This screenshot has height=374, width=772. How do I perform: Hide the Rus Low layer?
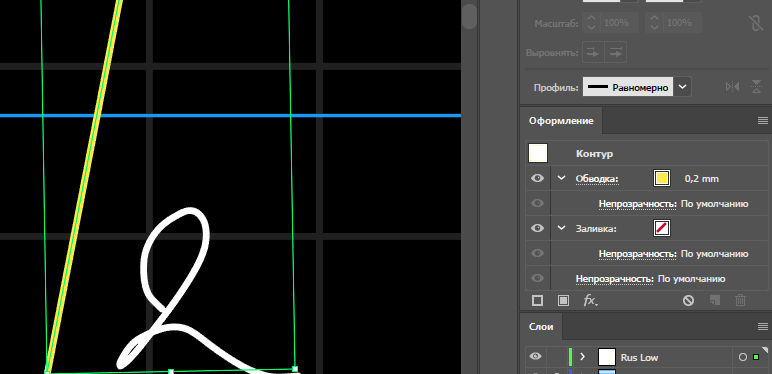pos(537,357)
